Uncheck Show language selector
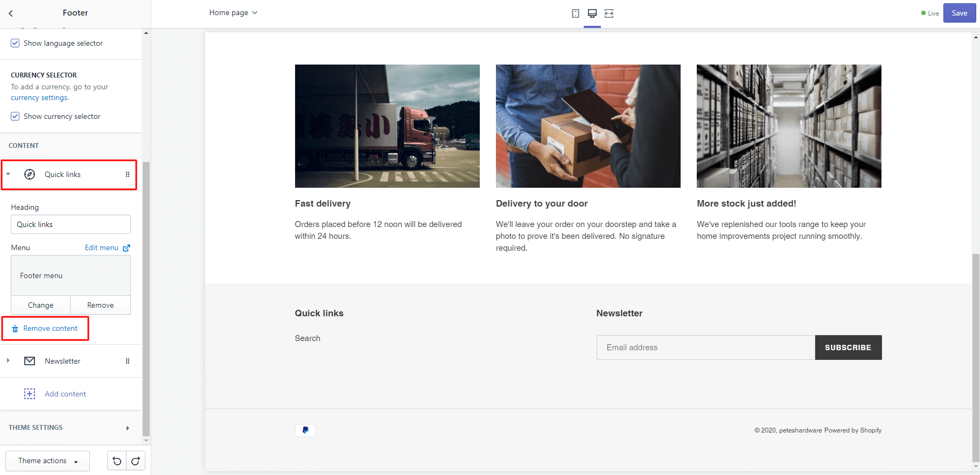980x475 pixels. [15, 43]
